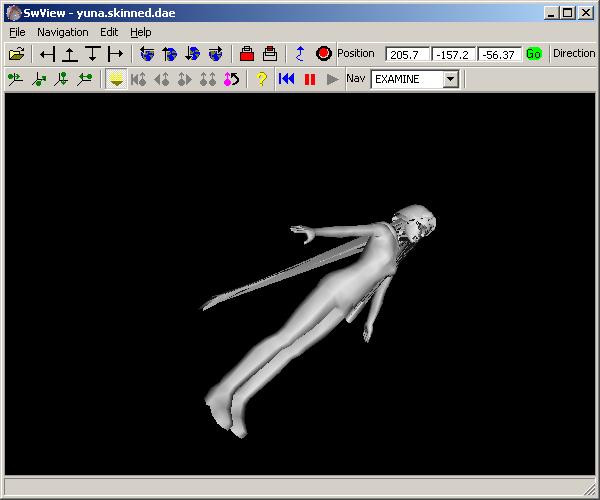This screenshot has width=600, height=500.
Task: Pause the animation with red pause button
Action: (x=310, y=79)
